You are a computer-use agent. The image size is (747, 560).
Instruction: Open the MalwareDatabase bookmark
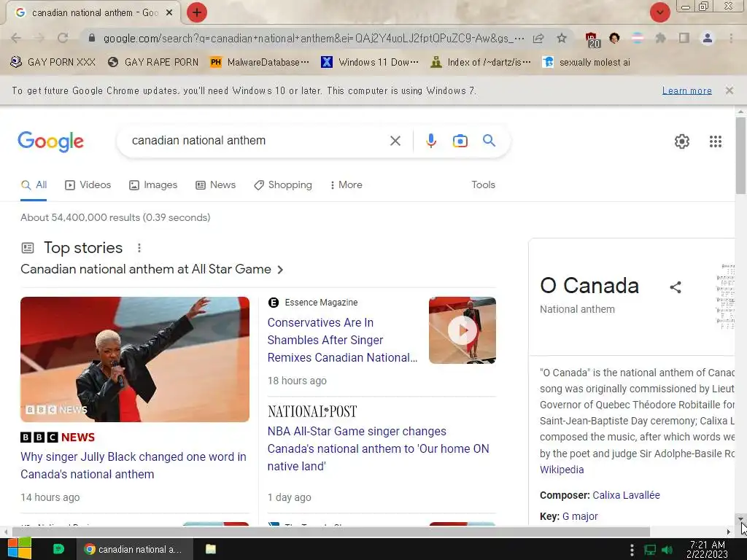pos(260,62)
